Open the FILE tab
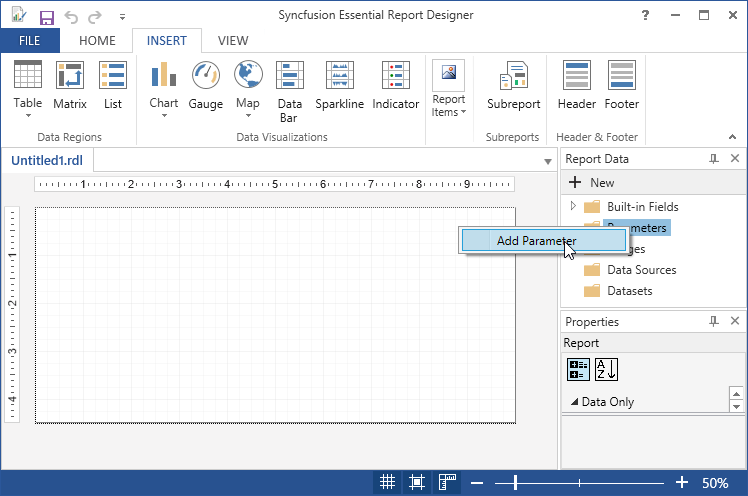Screen dimensions: 748x496 click(30, 41)
